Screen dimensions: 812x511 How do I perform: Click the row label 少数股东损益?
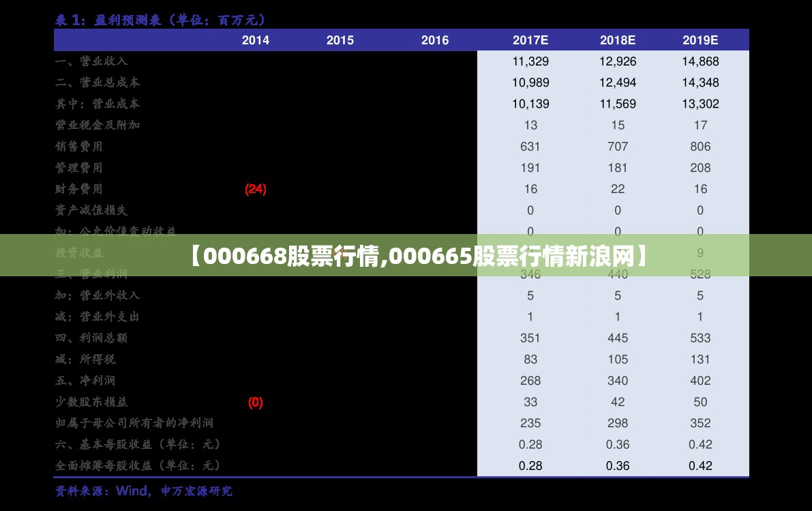91,401
